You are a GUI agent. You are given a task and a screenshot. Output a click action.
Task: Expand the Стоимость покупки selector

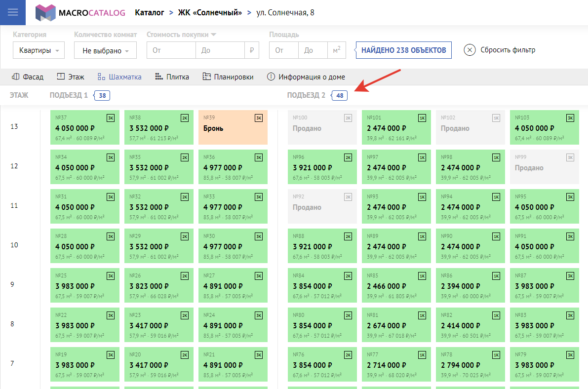click(182, 35)
